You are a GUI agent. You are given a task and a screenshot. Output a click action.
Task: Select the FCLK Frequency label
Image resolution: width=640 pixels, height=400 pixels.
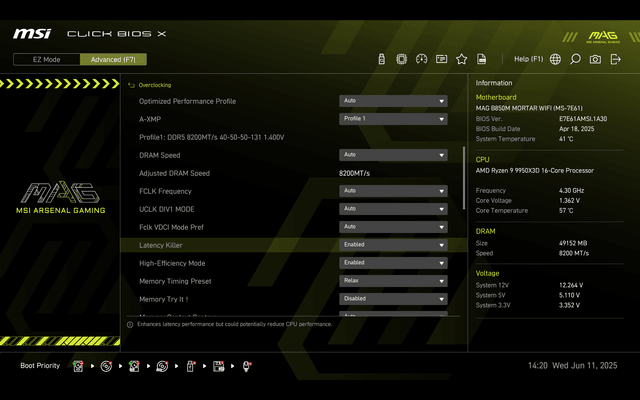[165, 191]
